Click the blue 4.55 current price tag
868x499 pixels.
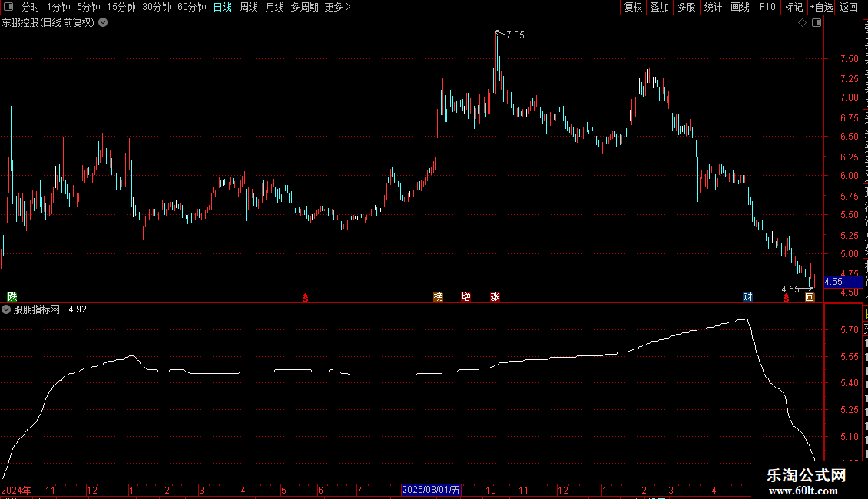click(843, 282)
